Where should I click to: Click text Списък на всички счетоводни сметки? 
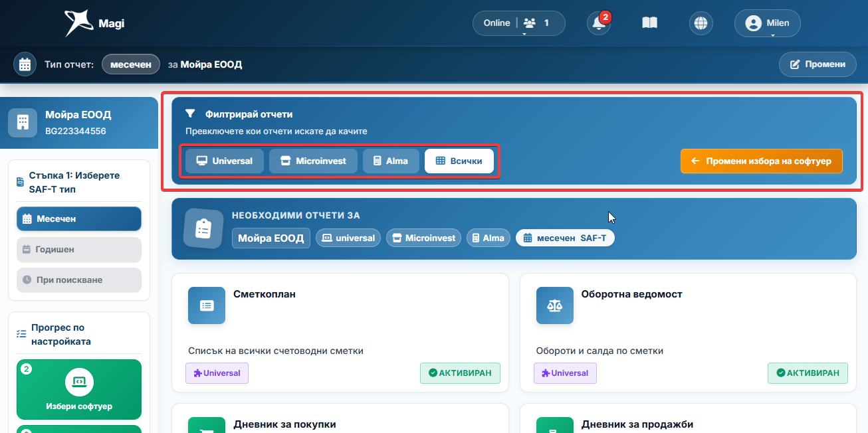click(276, 351)
